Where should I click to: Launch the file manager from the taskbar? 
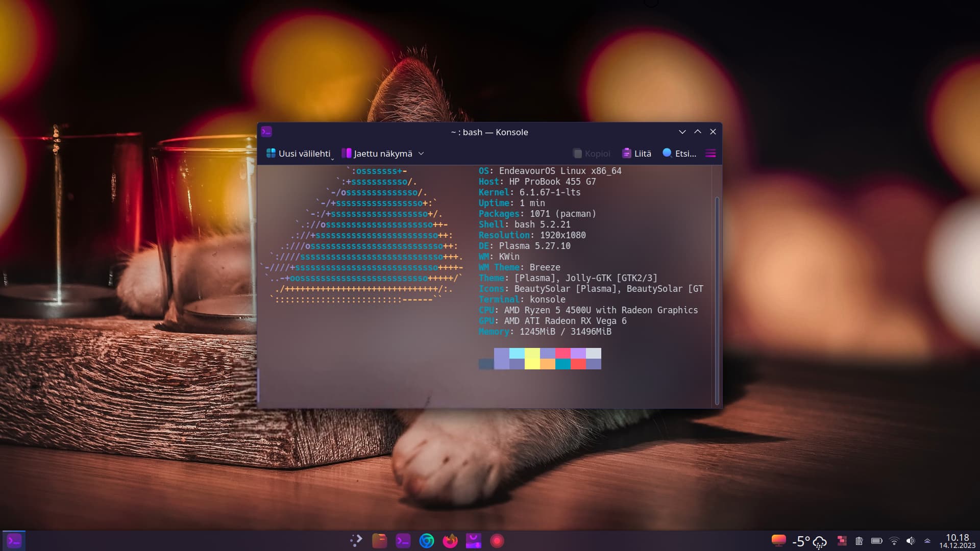pyautogui.click(x=380, y=541)
